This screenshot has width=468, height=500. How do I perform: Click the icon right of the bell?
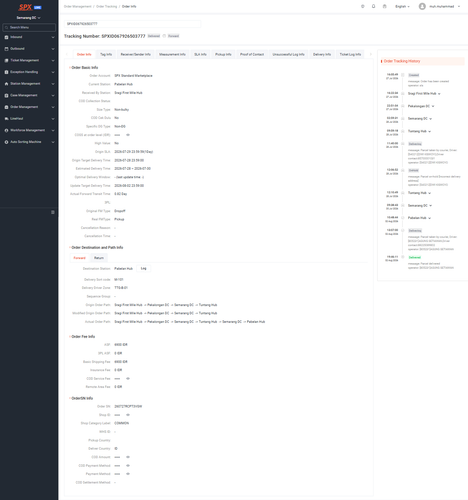[384, 6]
